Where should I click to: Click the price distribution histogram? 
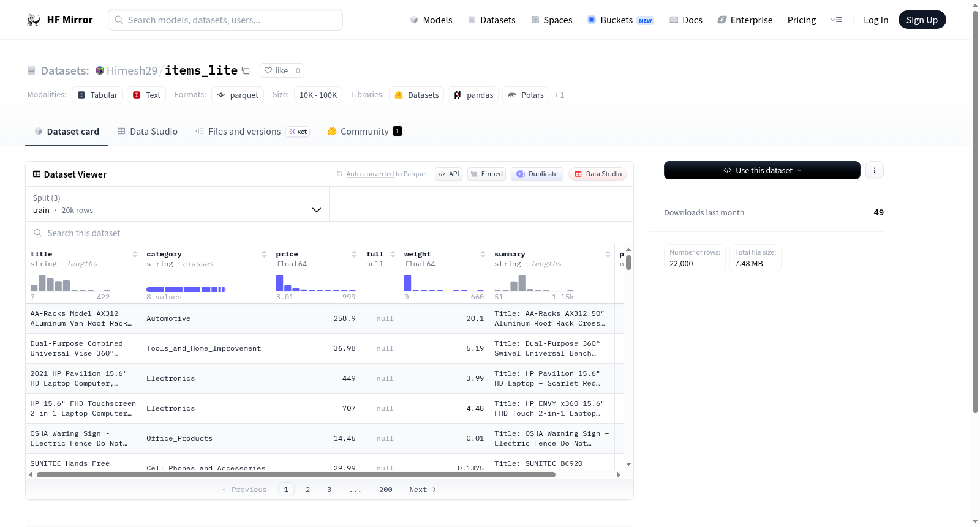point(316,282)
